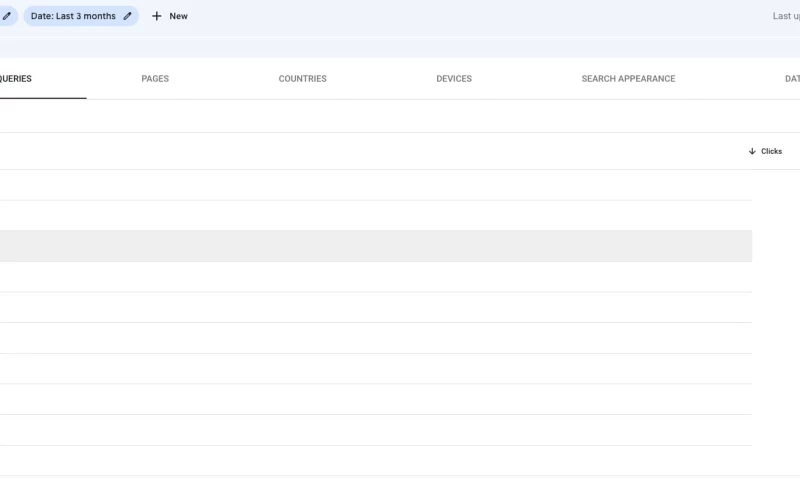Click the plus icon beside New
800x480 pixels.
[x=157, y=16]
